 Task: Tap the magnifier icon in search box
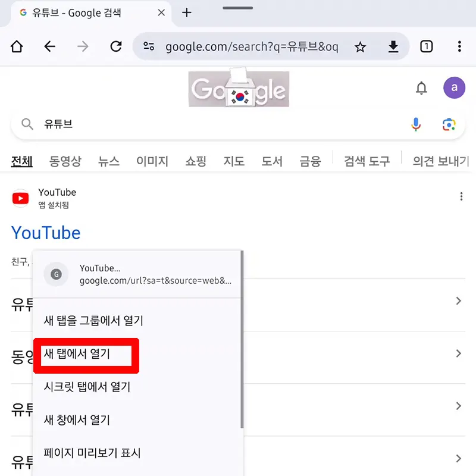coord(27,124)
